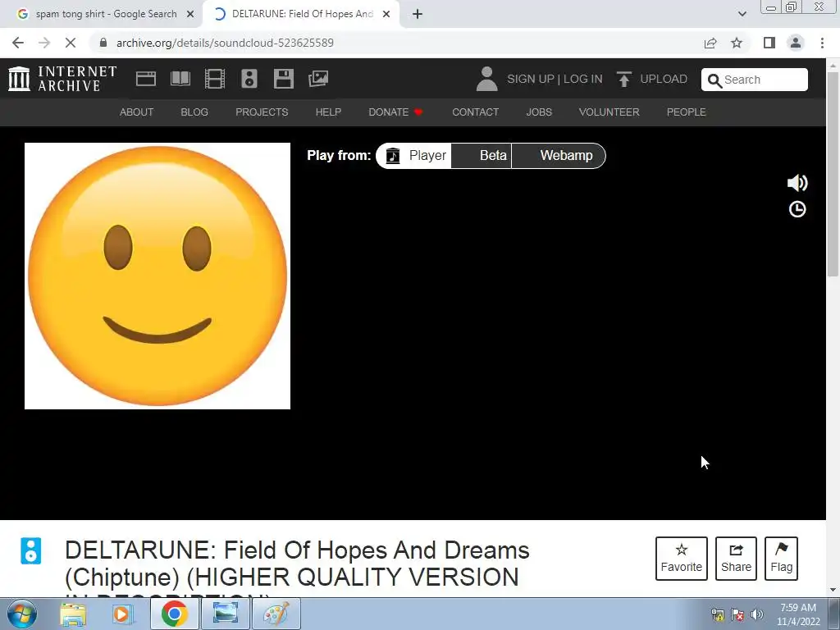Close the Google Search tab
840x630 pixels.
pyautogui.click(x=190, y=14)
